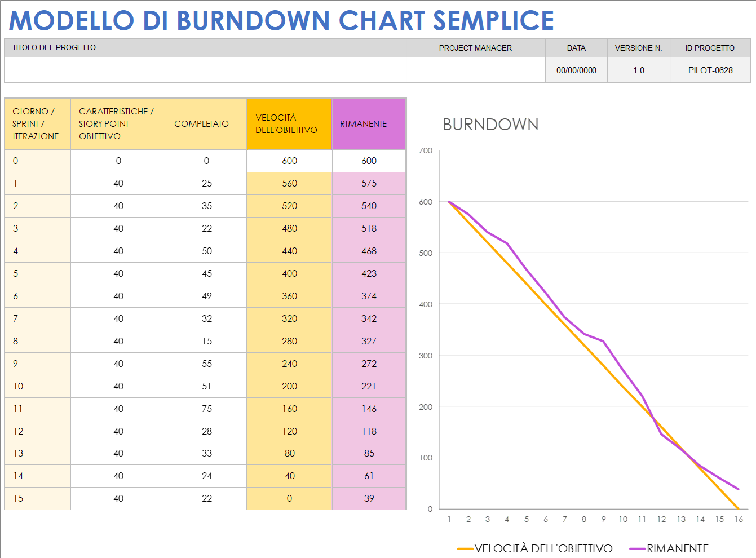Select the version number cell showing 1.0
The height and width of the screenshot is (558, 756).
638,70
